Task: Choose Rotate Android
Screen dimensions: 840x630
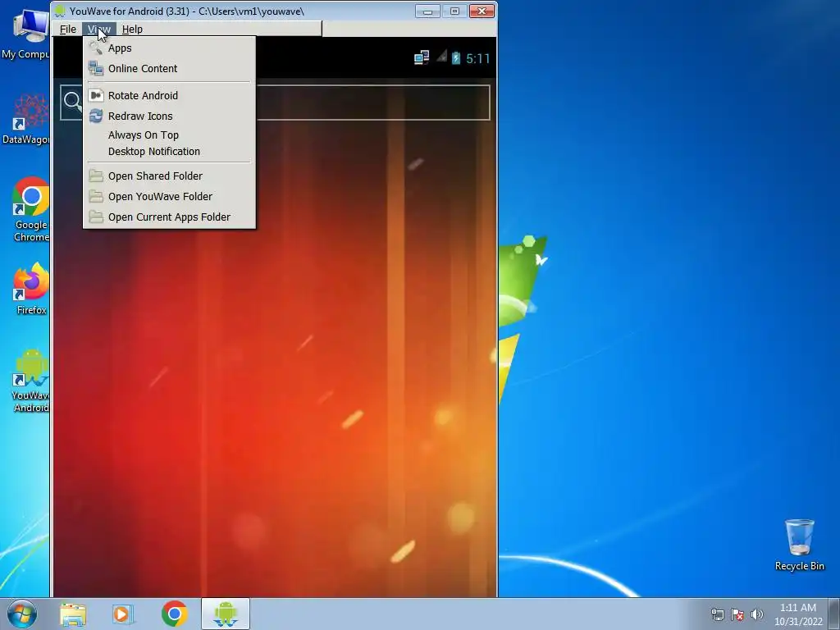Action: (169, 95)
